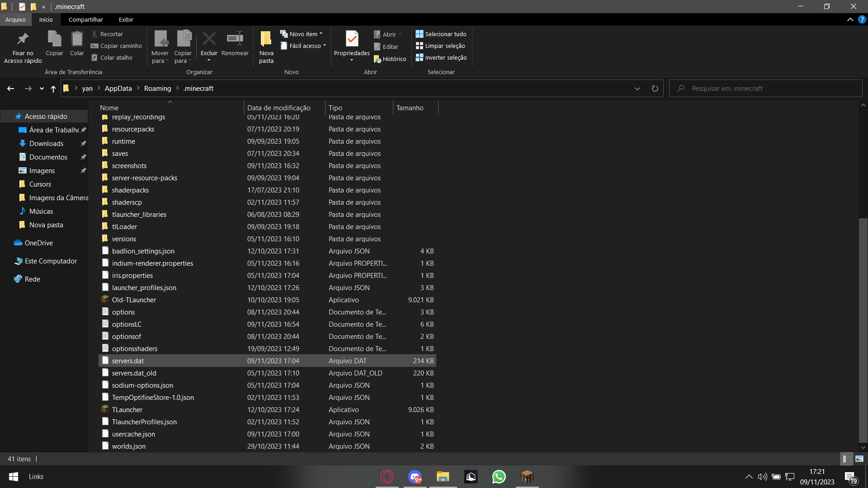Viewport: 868px width, 488px height.
Task: Click the Editar ribbon button
Action: click(386, 47)
